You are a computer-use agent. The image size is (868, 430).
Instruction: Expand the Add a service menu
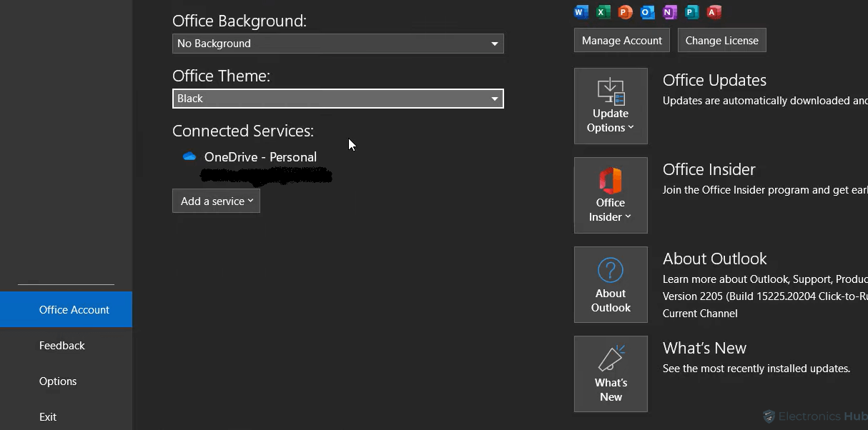coord(216,201)
